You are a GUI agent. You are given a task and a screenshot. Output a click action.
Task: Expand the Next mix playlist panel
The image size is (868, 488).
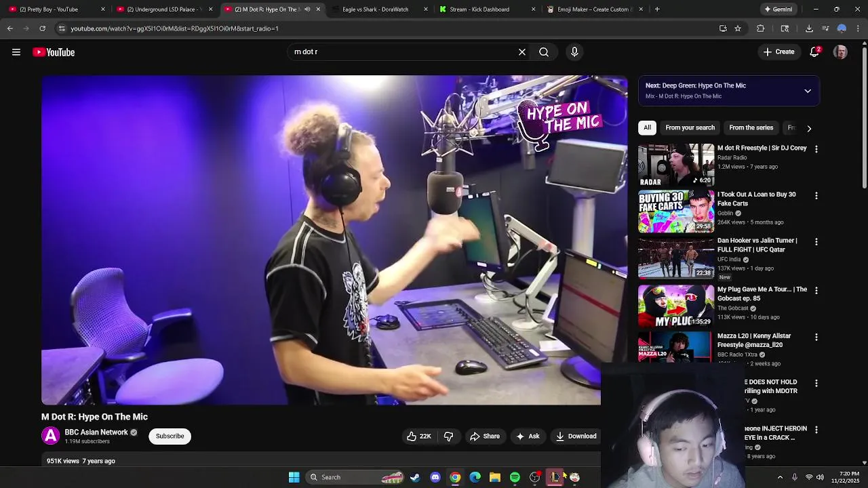808,91
